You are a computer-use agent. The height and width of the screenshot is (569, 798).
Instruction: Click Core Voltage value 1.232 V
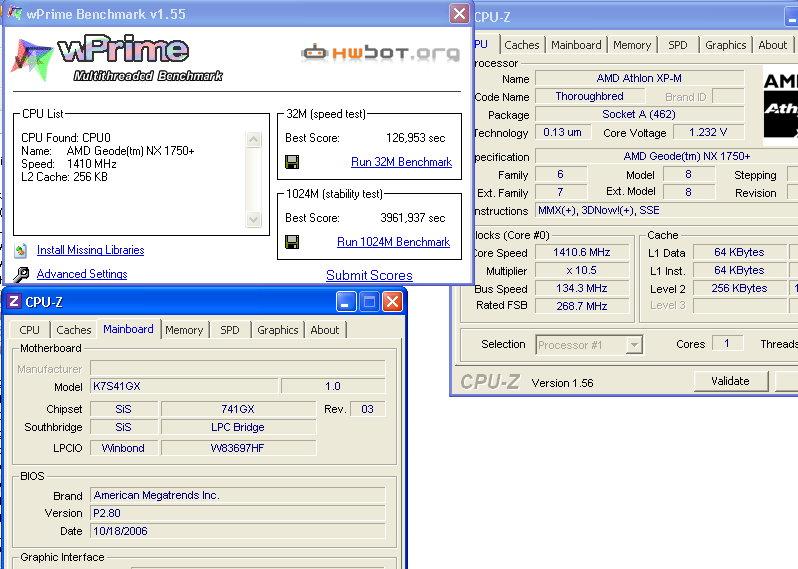click(x=708, y=132)
